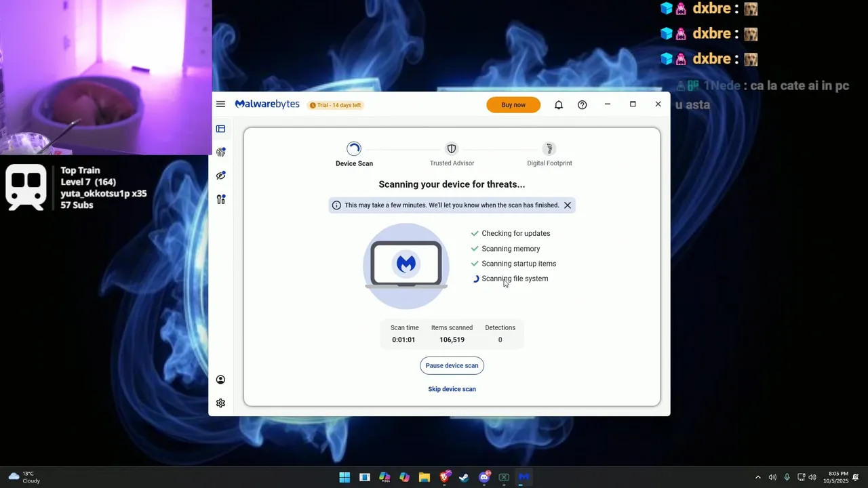Click the Top Train icon overlay
This screenshot has height=488, width=868.
26,187
